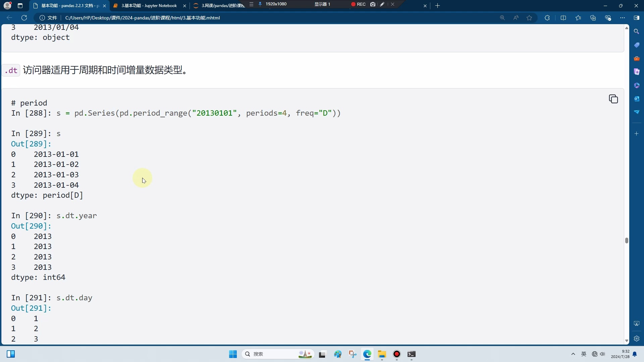The height and width of the screenshot is (362, 644).
Task: Open the recorder hamburger menu
Action: (252, 4)
